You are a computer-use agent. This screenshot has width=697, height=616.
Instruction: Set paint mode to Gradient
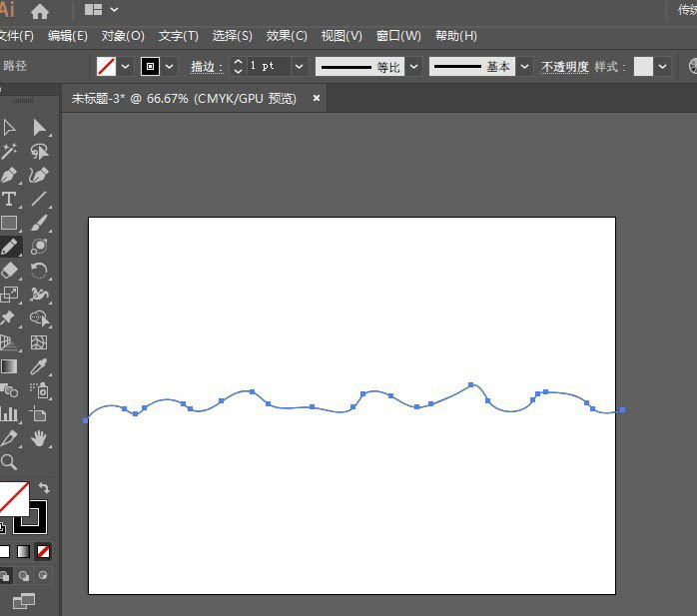[23, 551]
